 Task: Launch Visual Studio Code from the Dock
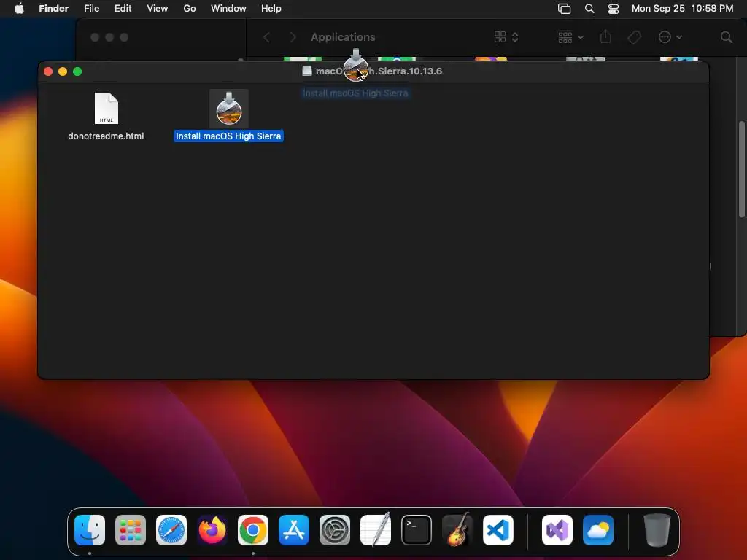point(498,530)
